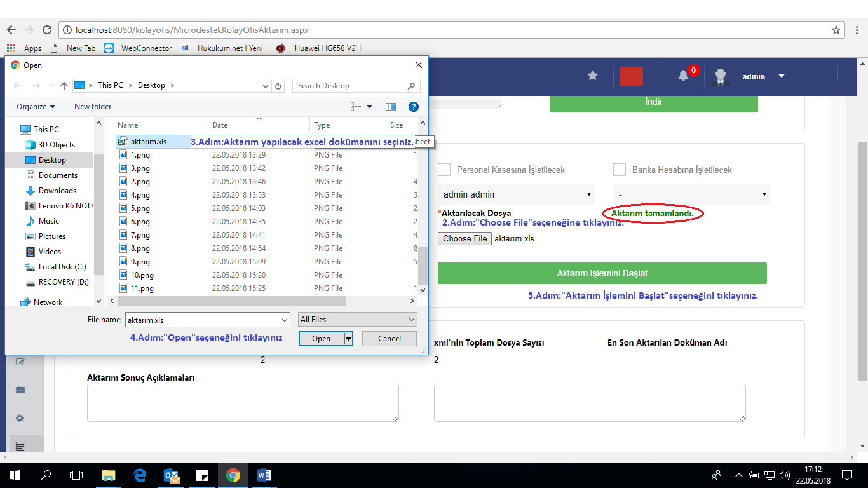Click the notification bell icon
868x488 pixels.
pos(683,76)
